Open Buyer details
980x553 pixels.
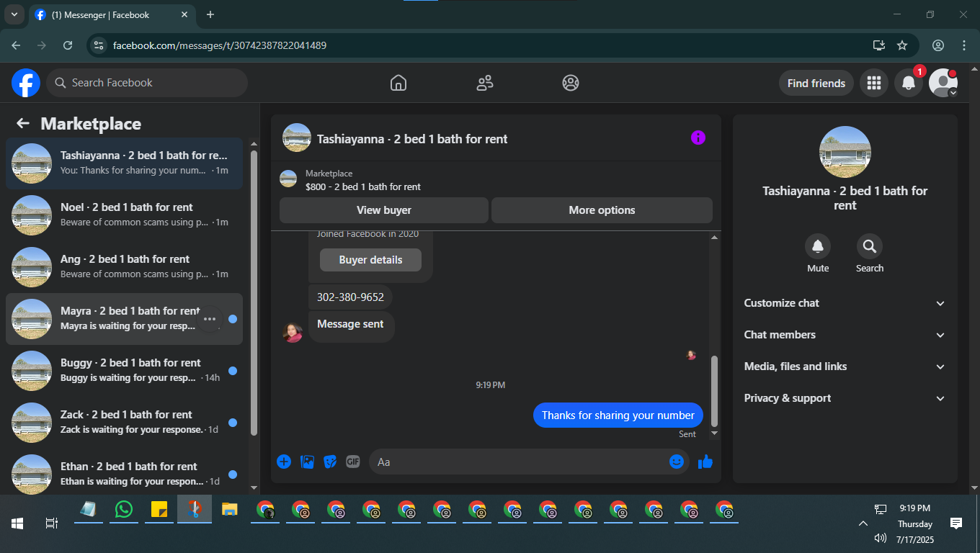click(x=370, y=260)
